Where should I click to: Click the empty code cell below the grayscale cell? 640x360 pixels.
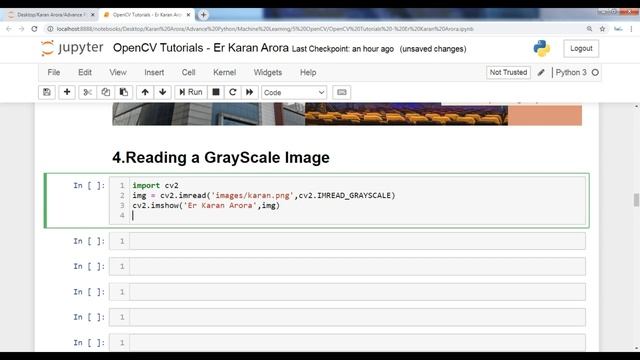tap(347, 241)
